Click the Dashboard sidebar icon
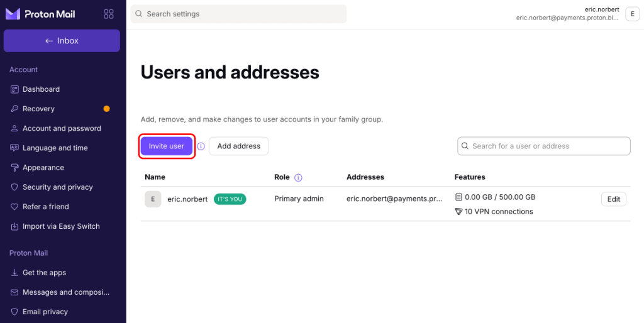 pyautogui.click(x=14, y=89)
